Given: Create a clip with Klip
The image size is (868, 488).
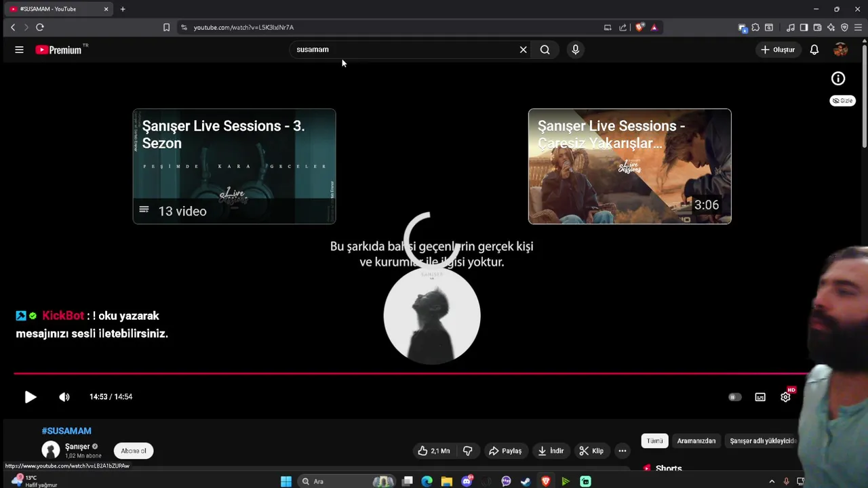Looking at the screenshot, I should coord(591,451).
